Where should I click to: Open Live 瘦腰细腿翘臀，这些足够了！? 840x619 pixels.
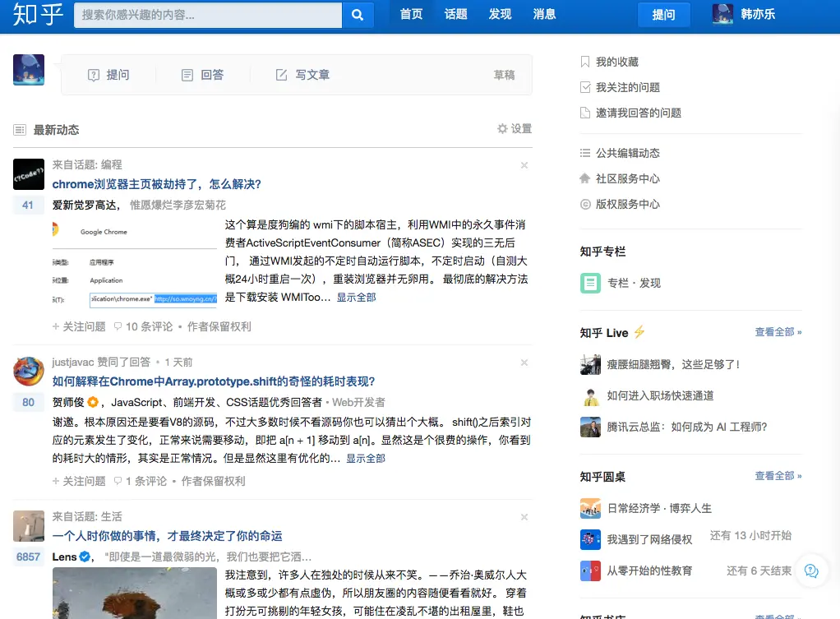pyautogui.click(x=674, y=364)
